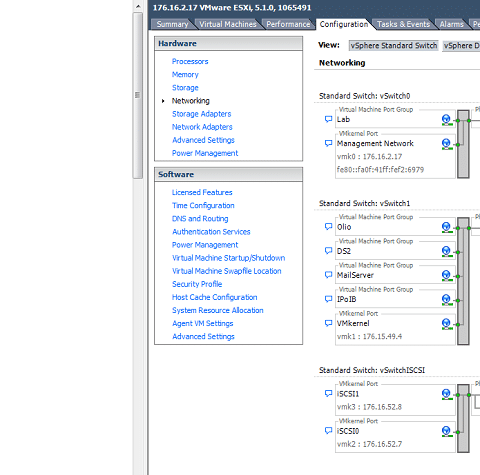Click Standard Switch: vSwitchISCSI heading
The height and width of the screenshot is (475, 480).
click(372, 370)
